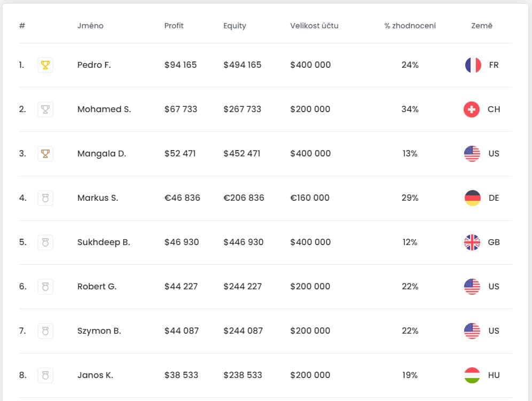Select Pedro F. profit value $94 165

[181, 65]
